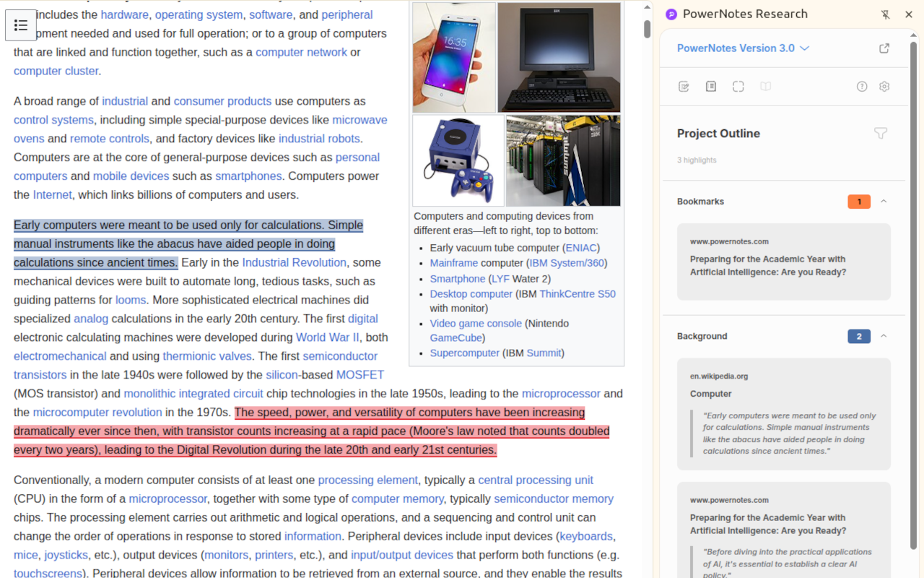Follow the 'Supercomputer' caption link
Image resolution: width=924 pixels, height=578 pixels.
click(x=465, y=353)
